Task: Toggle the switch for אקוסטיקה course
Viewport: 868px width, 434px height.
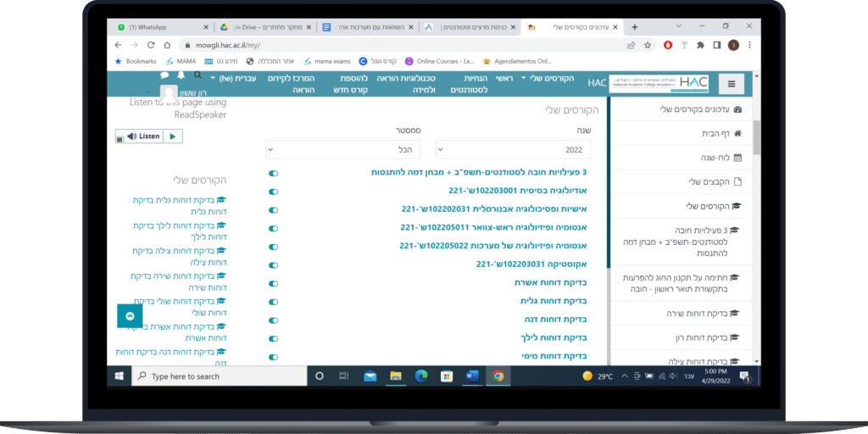Action: click(273, 264)
